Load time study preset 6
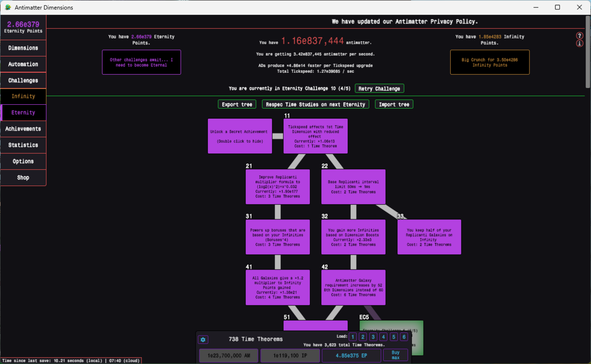Screen dimensions: 591x364 [404, 337]
